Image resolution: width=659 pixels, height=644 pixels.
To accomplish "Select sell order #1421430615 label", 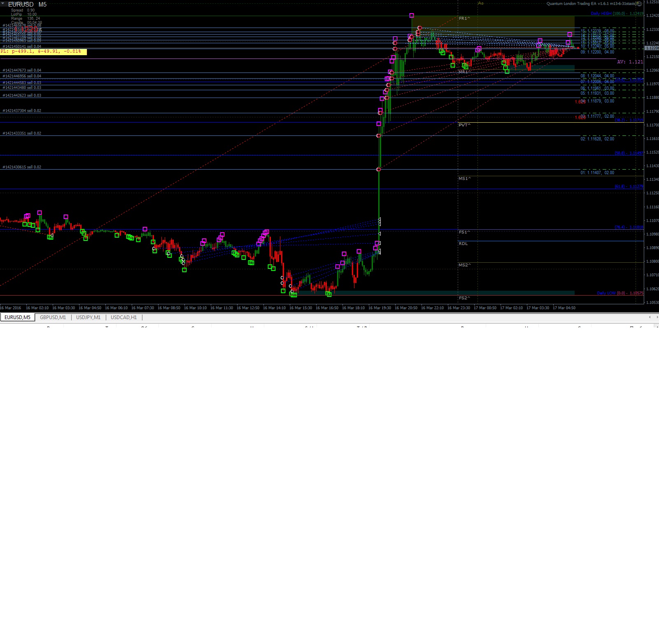I will [22, 167].
